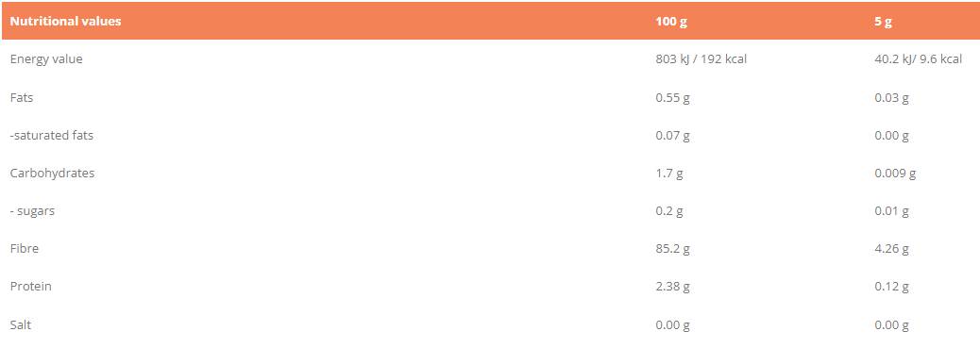The image size is (980, 348).
Task: Click the -saturated fats label
Action: 51,135
